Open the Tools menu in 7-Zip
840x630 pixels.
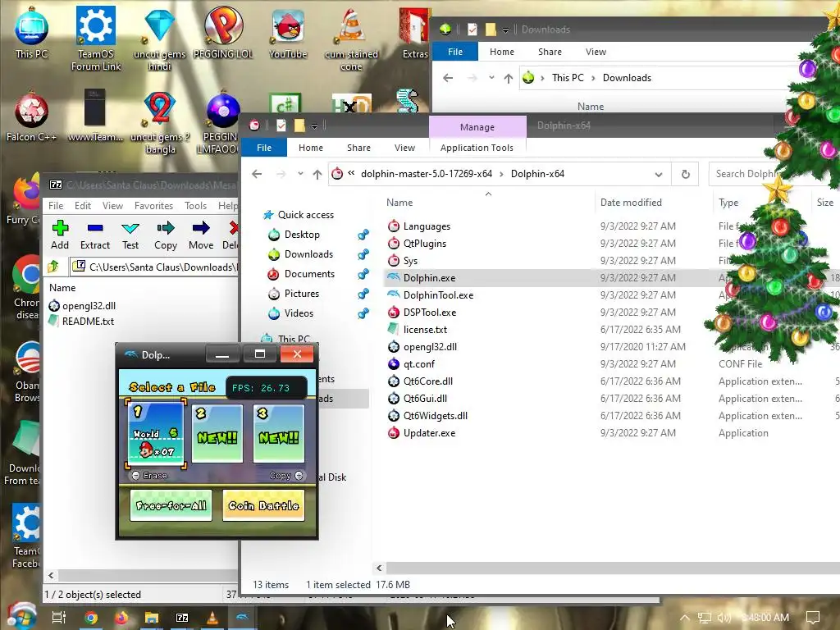[195, 206]
